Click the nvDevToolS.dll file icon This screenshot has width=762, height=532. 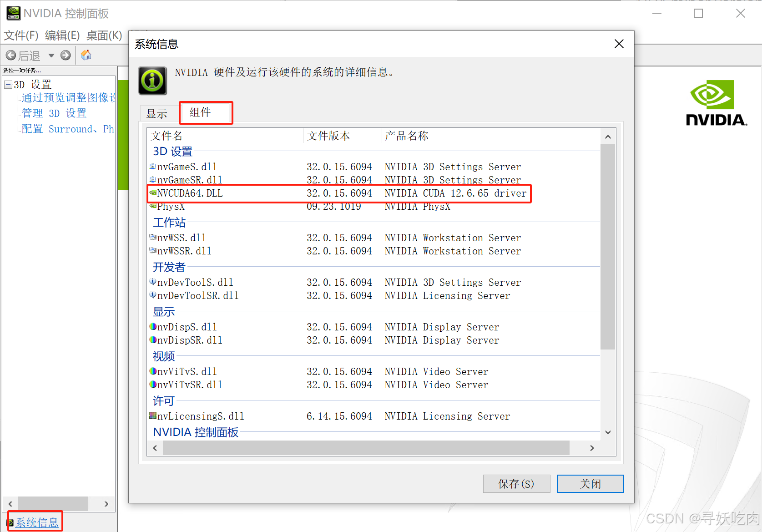point(153,282)
